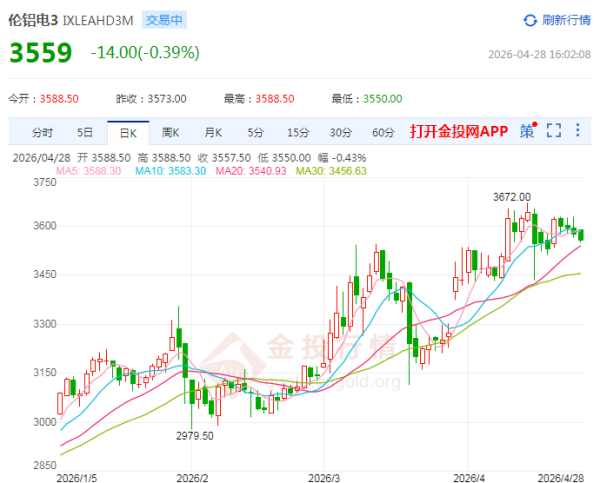Click the 3150 price axis label
The image size is (600, 483).
click(45, 372)
